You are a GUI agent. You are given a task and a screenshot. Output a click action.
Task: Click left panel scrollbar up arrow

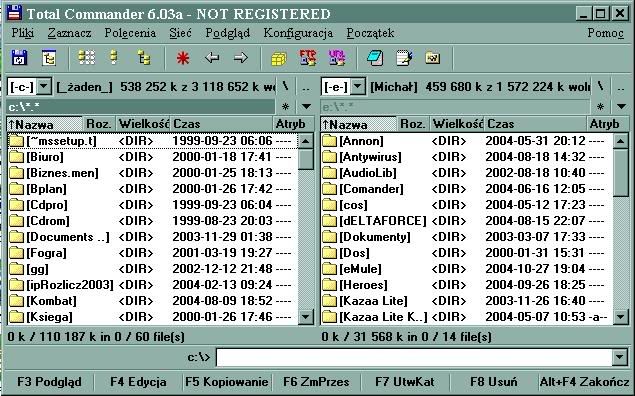[x=306, y=141]
